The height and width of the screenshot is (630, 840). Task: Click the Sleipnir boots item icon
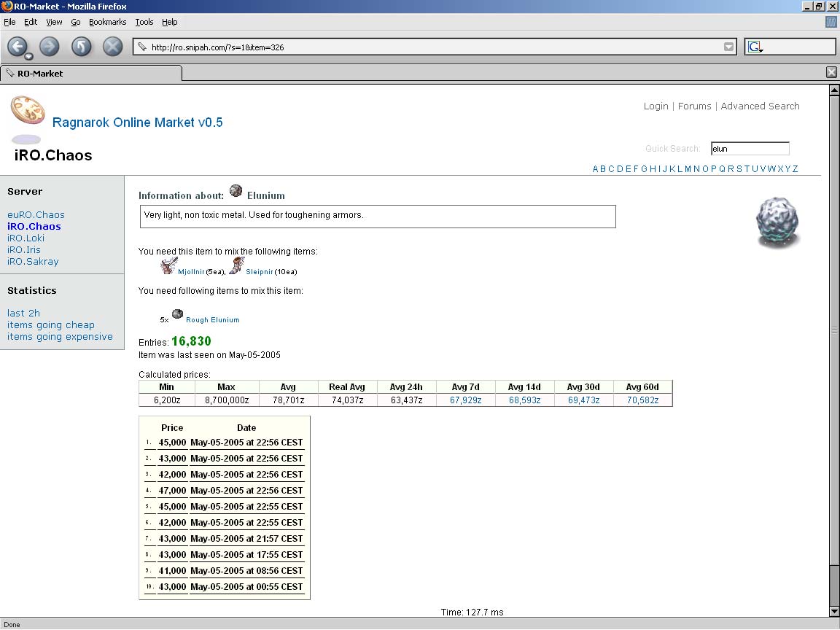coord(237,265)
